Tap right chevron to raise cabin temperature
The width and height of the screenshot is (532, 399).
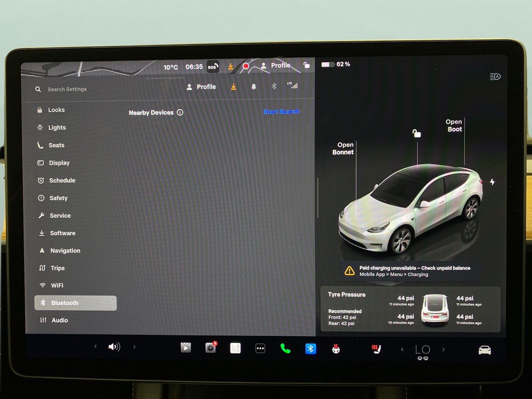443,349
